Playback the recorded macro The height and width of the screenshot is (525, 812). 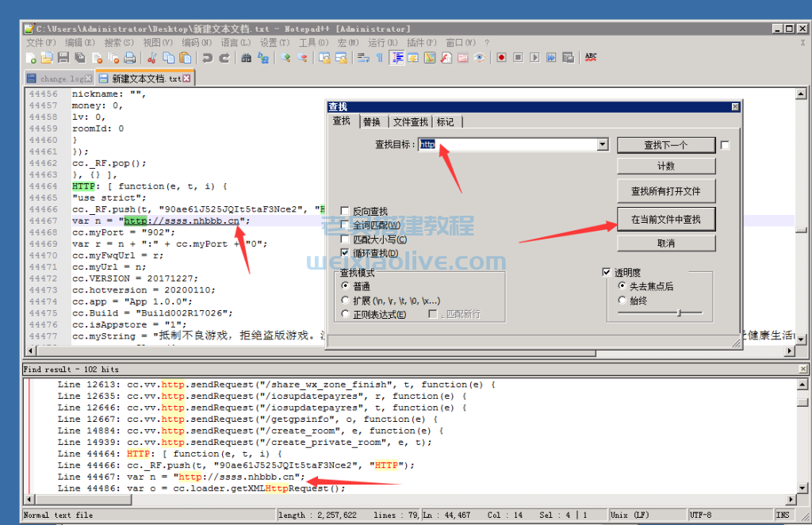point(534,57)
